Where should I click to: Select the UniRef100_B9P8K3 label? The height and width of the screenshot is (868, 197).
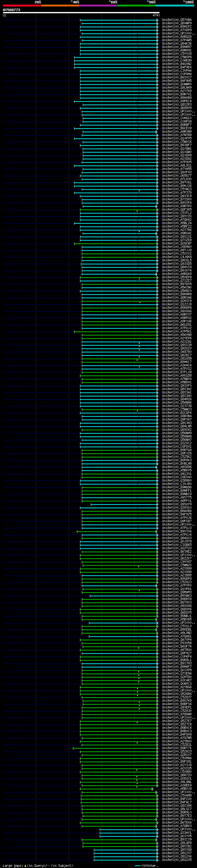pos(176,460)
